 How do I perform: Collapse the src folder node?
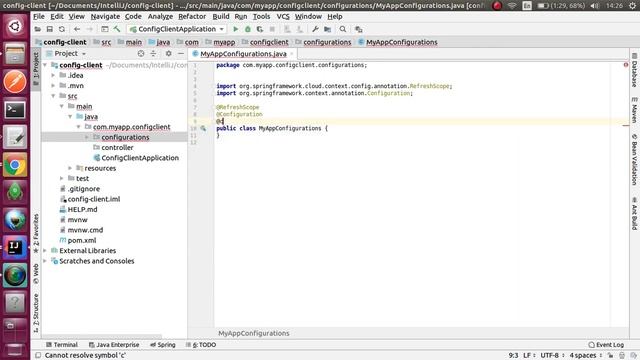(53, 96)
